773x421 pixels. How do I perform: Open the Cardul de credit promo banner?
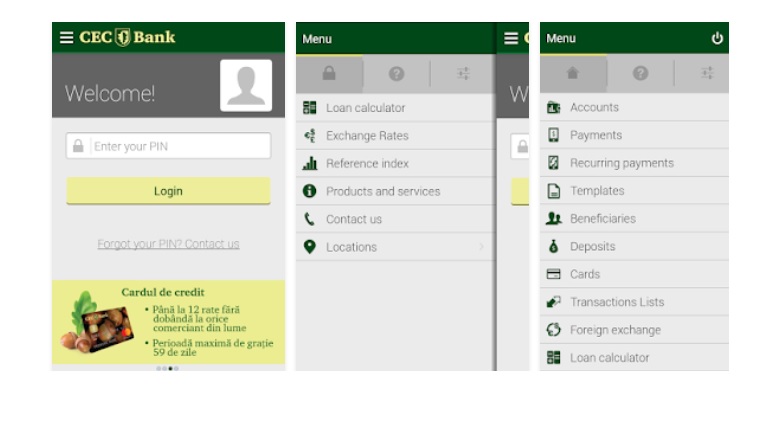pos(168,322)
